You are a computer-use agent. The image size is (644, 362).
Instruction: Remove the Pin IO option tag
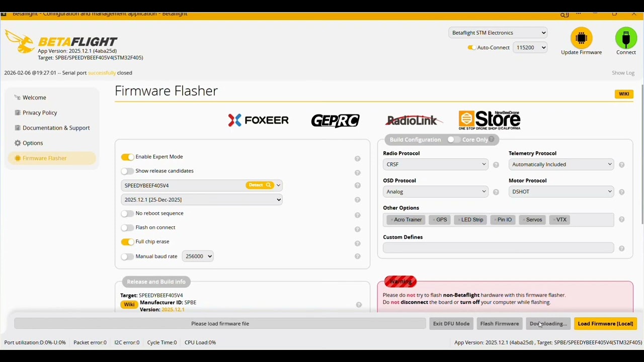coord(495,220)
